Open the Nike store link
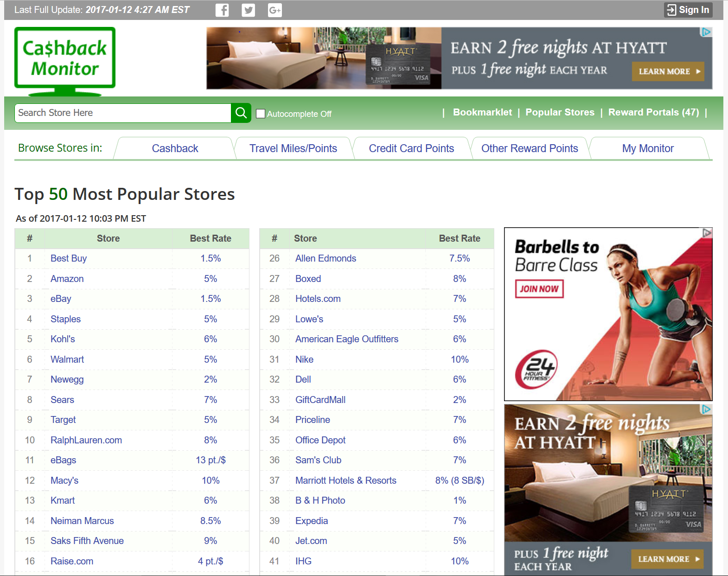Screen dimensions: 728x576 click(304, 359)
